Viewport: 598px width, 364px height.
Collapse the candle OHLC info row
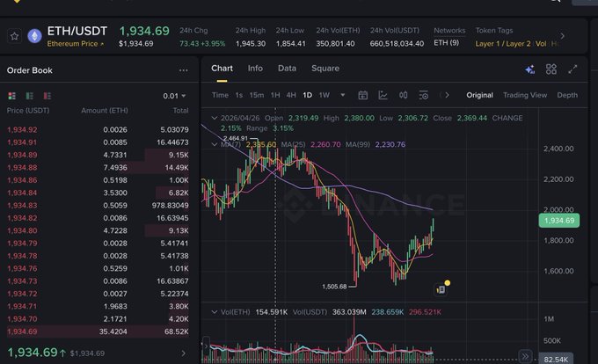(215, 118)
